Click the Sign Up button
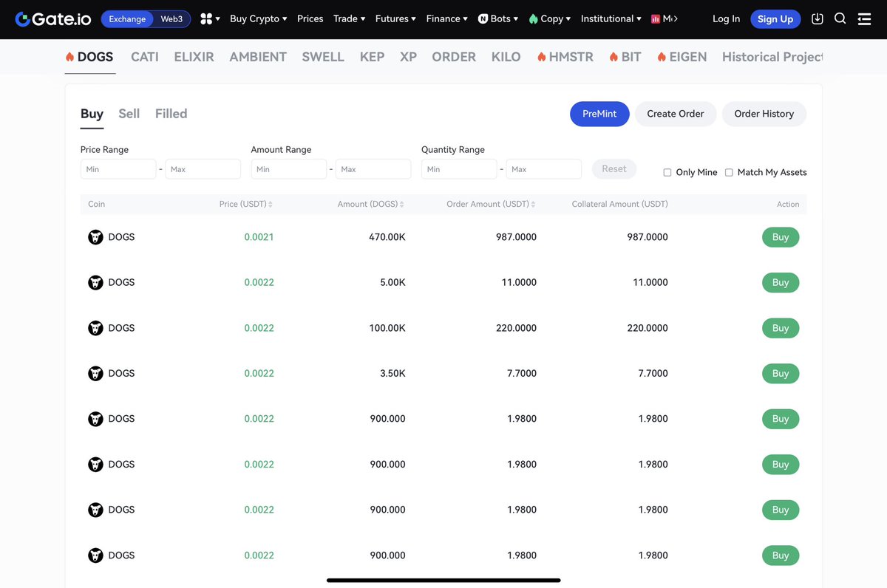The image size is (887, 588). (x=775, y=19)
